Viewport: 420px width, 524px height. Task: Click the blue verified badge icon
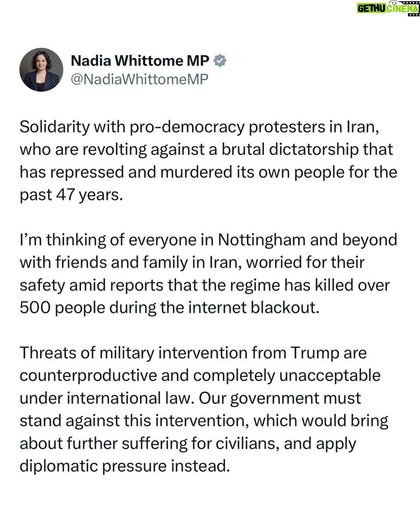coord(220,61)
